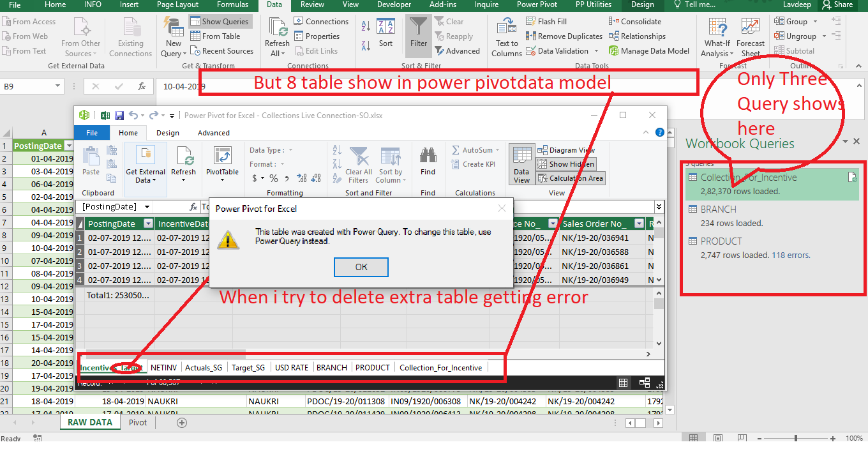Open Manage Data Model
Image resolution: width=868 pixels, height=456 pixels.
tap(649, 51)
